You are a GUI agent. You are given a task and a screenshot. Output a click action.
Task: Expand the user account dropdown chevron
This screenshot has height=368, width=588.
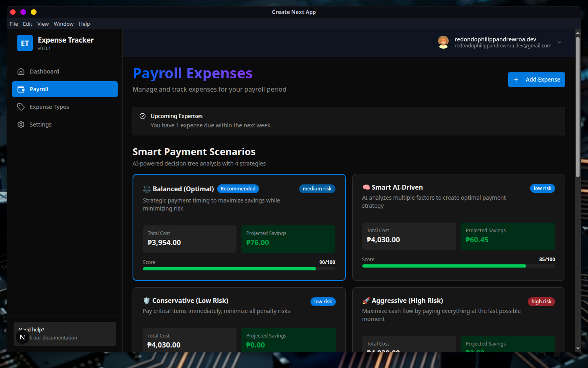click(559, 42)
